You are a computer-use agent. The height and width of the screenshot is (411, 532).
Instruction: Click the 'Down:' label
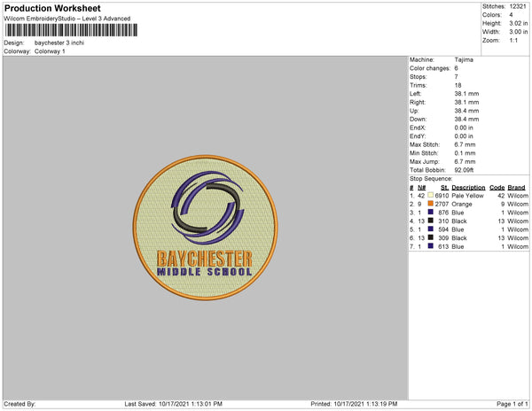[418, 119]
